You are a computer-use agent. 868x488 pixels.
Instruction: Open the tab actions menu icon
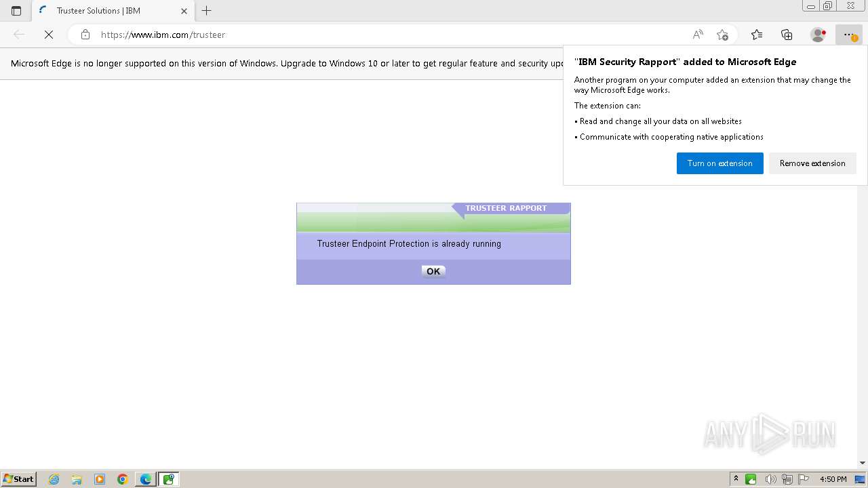[16, 11]
